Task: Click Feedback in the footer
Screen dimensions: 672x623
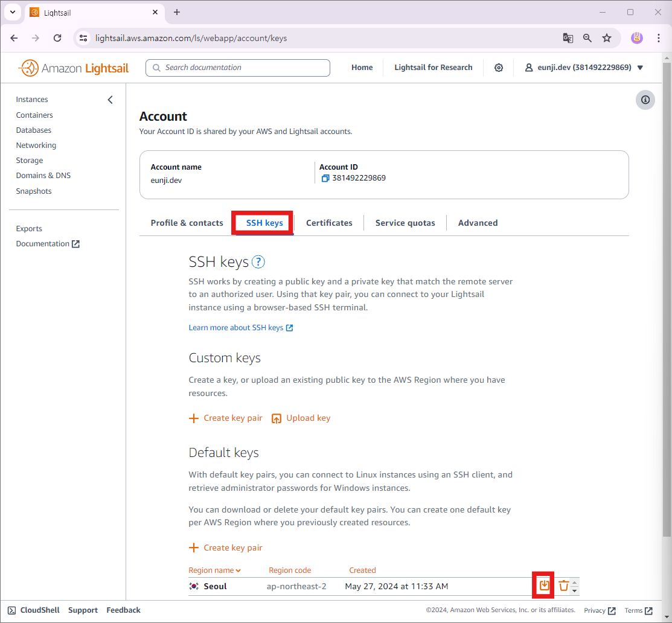Action: point(123,610)
